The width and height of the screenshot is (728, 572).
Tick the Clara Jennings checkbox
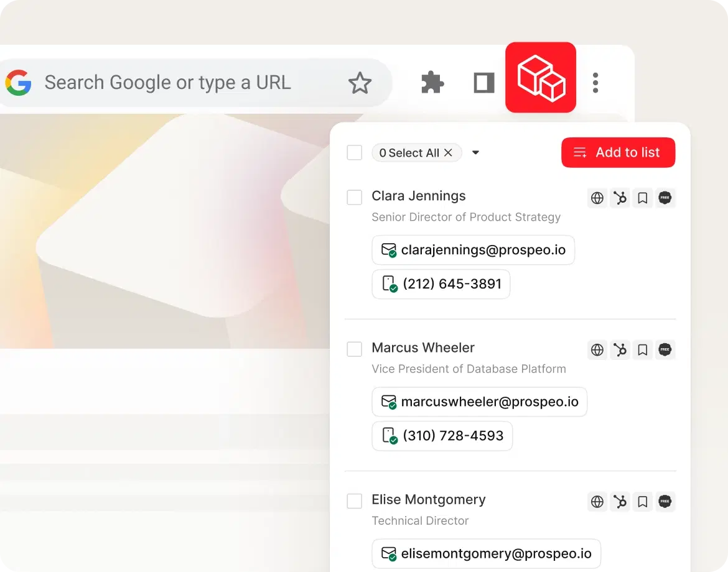(355, 198)
